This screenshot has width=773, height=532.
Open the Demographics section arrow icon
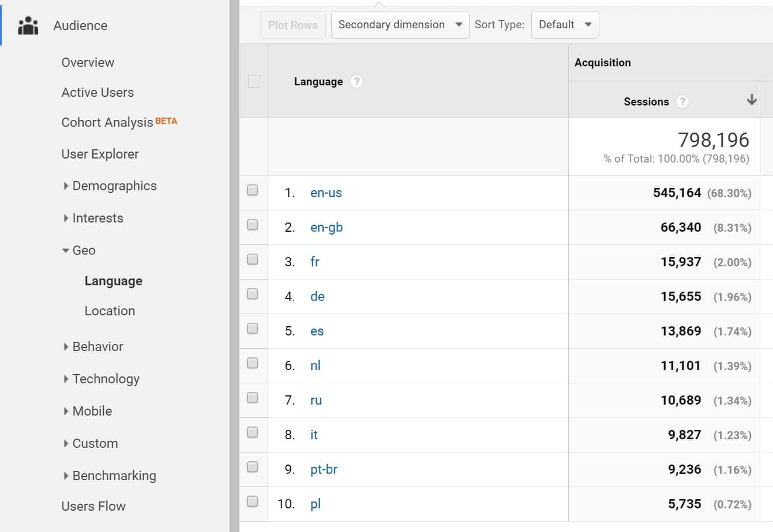(66, 186)
